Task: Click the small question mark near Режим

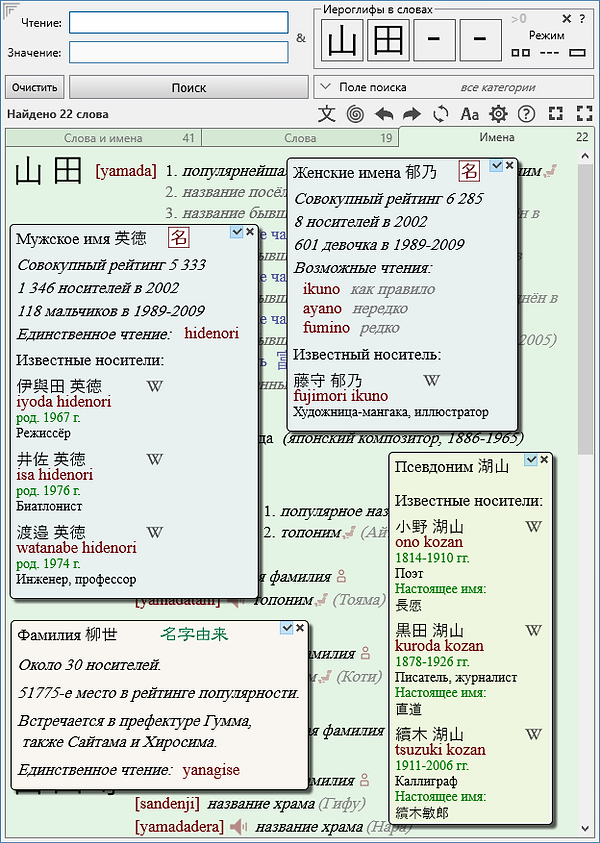Action: [x=582, y=19]
